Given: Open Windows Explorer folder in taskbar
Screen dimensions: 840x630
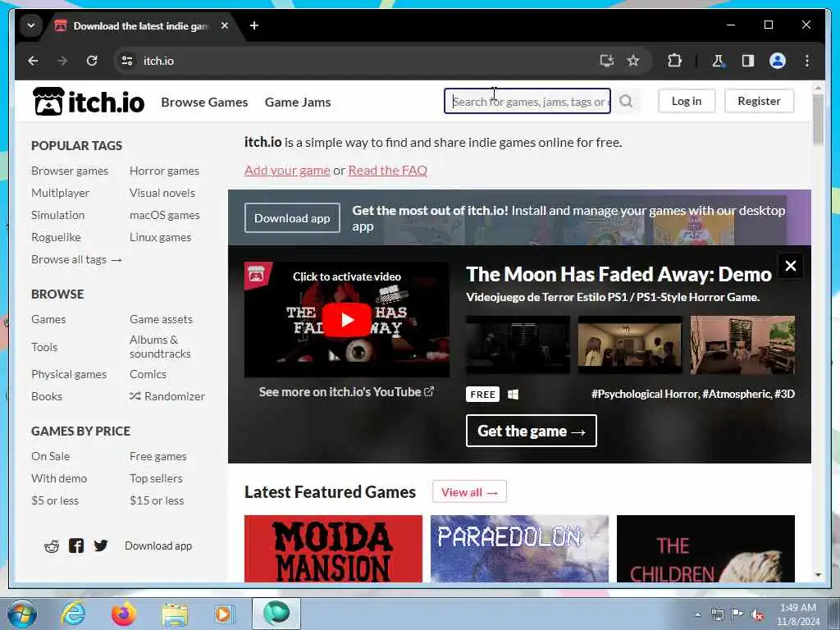Looking at the screenshot, I should point(175,615).
